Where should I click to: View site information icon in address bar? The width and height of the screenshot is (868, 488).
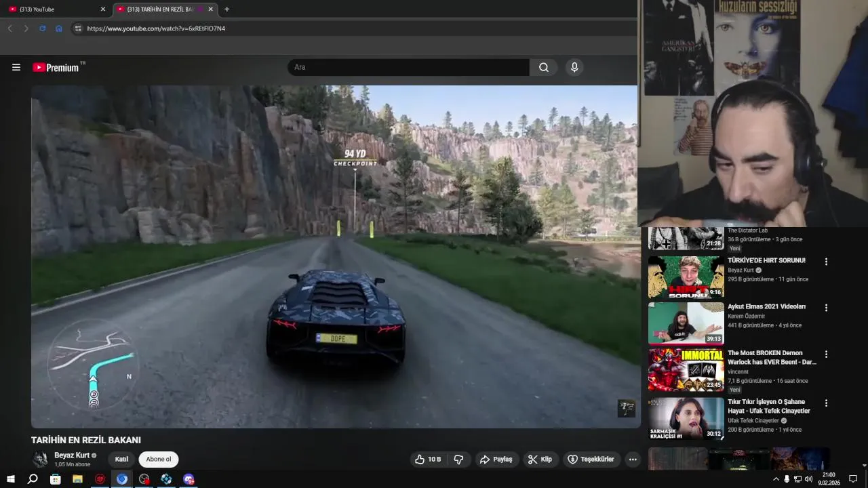pyautogui.click(x=78, y=28)
